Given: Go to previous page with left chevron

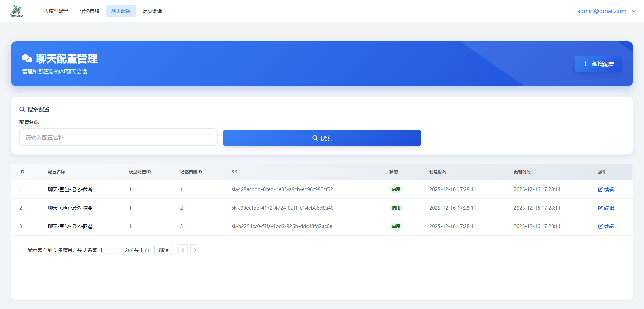Looking at the screenshot, I should tap(183, 250).
